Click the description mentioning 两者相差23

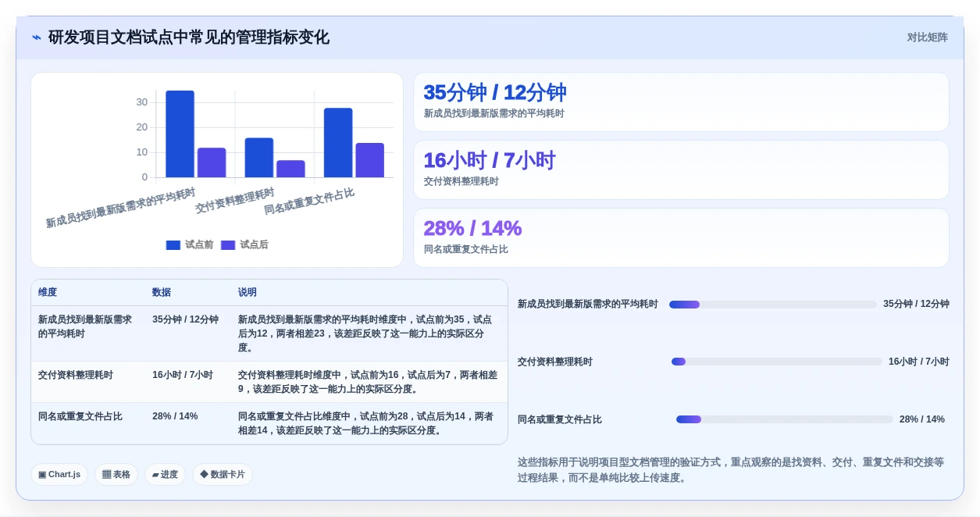click(x=365, y=333)
